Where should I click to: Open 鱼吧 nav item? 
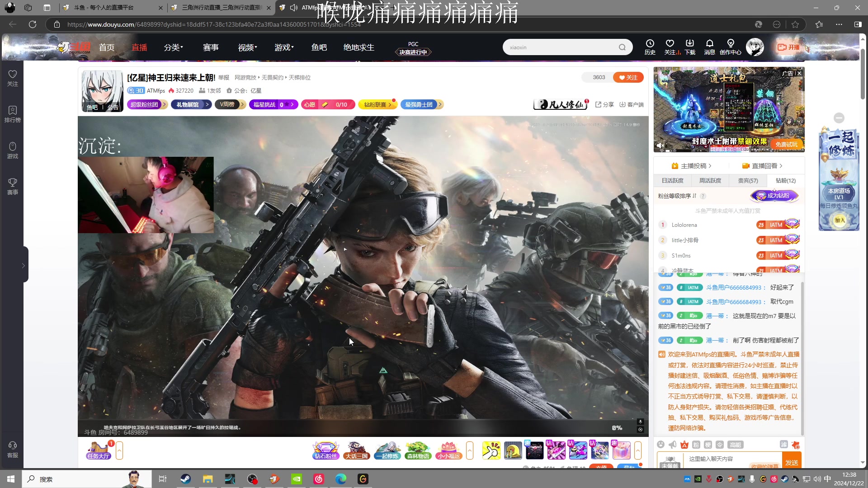[319, 47]
